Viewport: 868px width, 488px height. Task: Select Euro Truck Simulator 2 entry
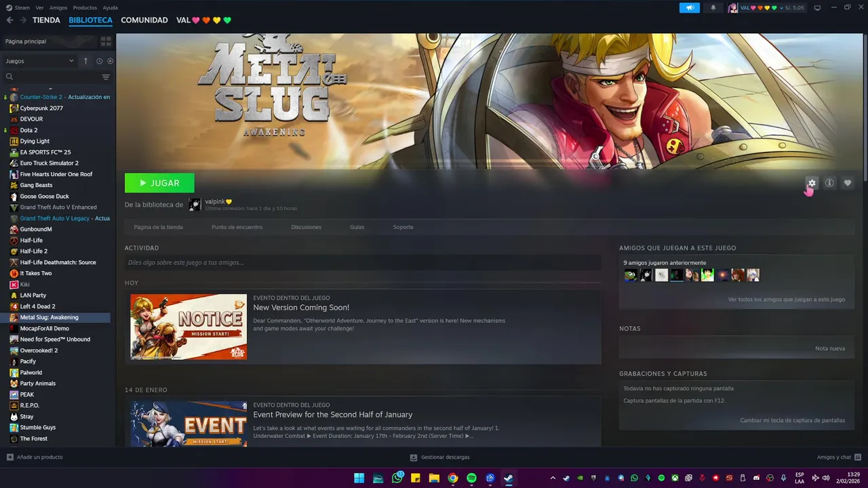tap(49, 163)
